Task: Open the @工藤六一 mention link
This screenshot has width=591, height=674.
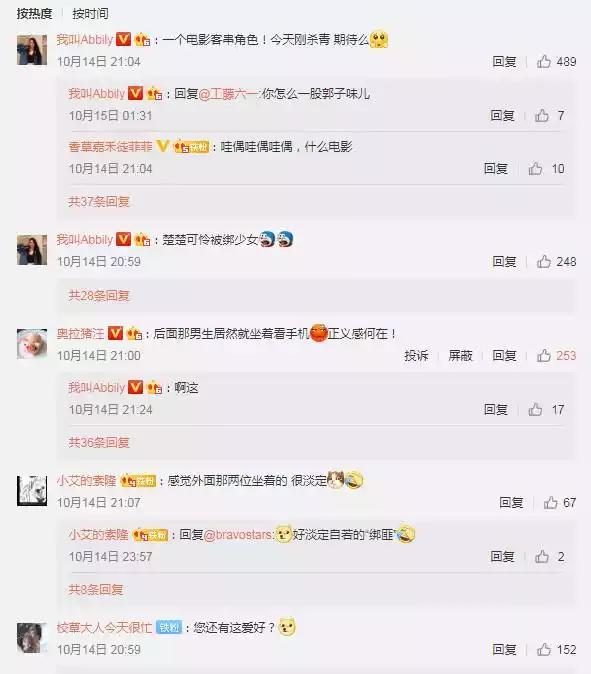Action: (x=229, y=94)
